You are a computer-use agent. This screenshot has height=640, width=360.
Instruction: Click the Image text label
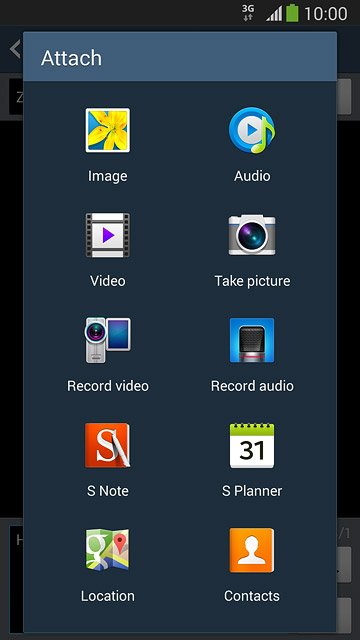tap(108, 176)
